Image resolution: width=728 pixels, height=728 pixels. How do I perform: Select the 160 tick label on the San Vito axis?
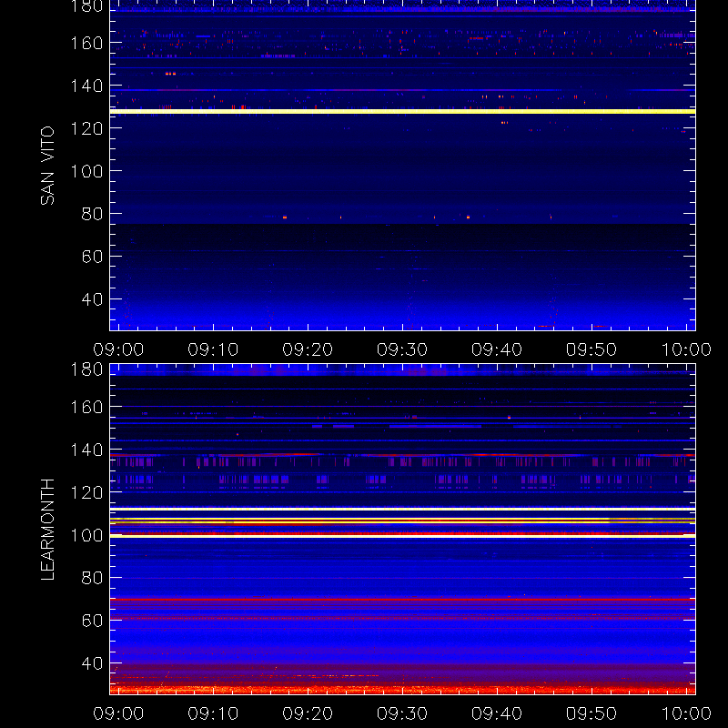click(x=86, y=43)
